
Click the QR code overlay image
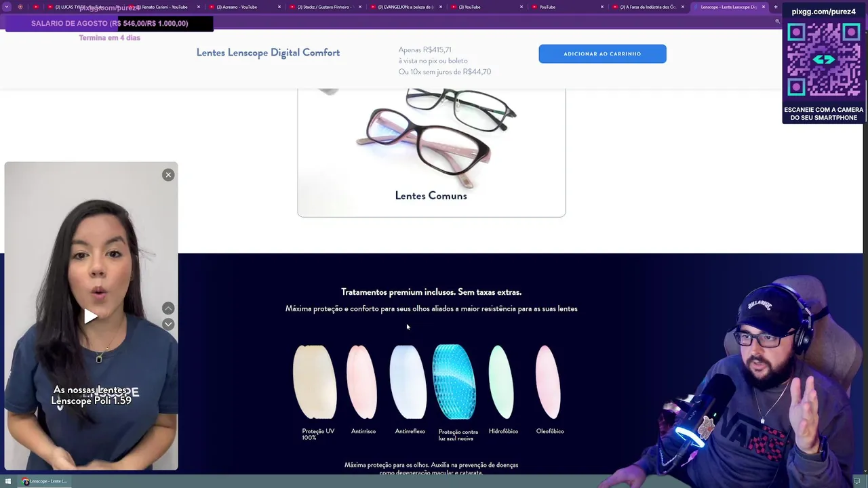(824, 60)
